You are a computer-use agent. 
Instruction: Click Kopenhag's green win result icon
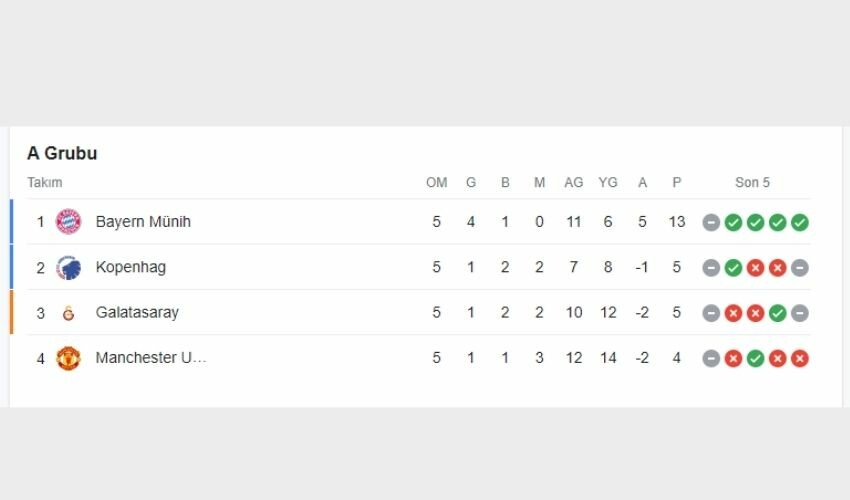pyautogui.click(x=733, y=267)
